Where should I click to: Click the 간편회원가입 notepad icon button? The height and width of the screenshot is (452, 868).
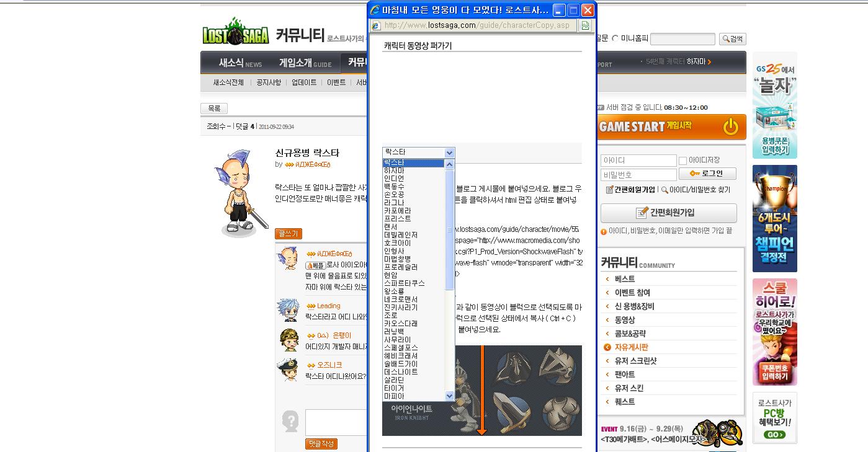point(668,213)
